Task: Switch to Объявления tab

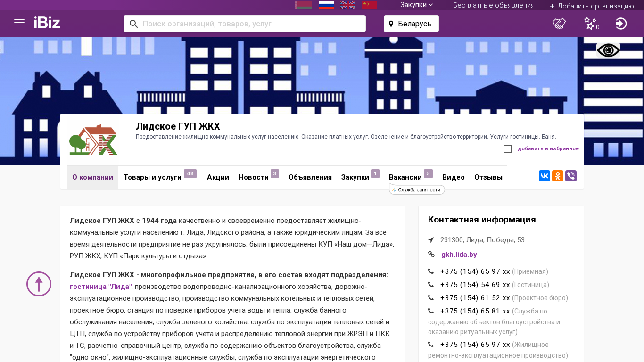Action: pos(310,177)
